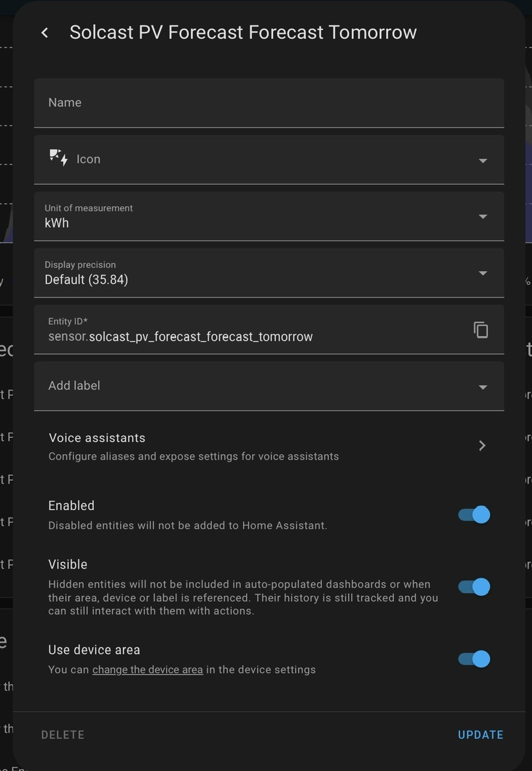Click the DELETE button
532x771 pixels.
(x=63, y=735)
